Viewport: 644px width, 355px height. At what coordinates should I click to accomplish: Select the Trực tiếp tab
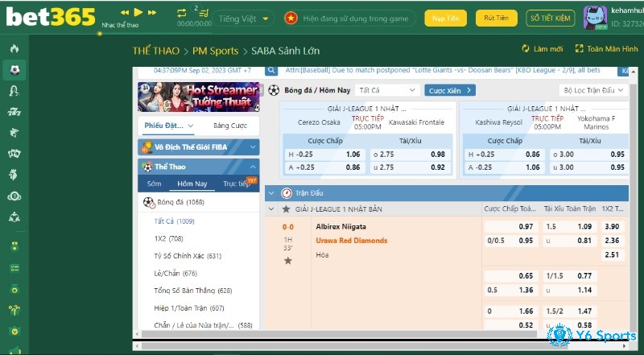(237, 184)
